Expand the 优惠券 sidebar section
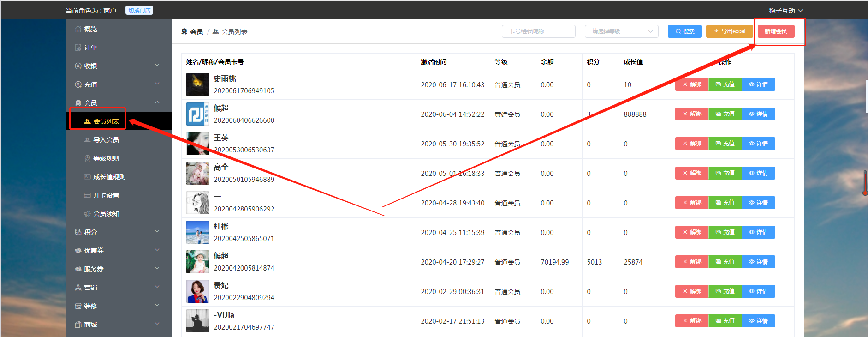 [119, 251]
